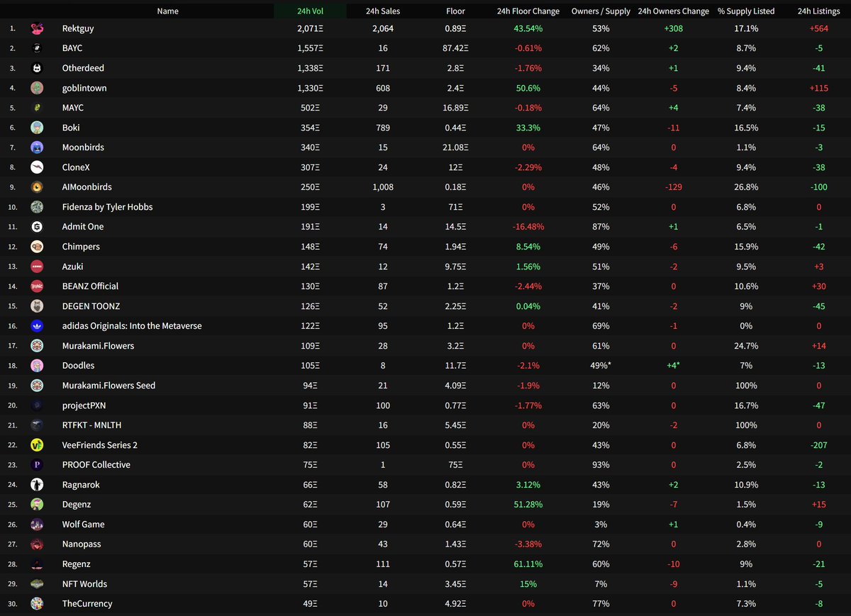
Task: Open the goblintown collection name
Action: [x=84, y=88]
